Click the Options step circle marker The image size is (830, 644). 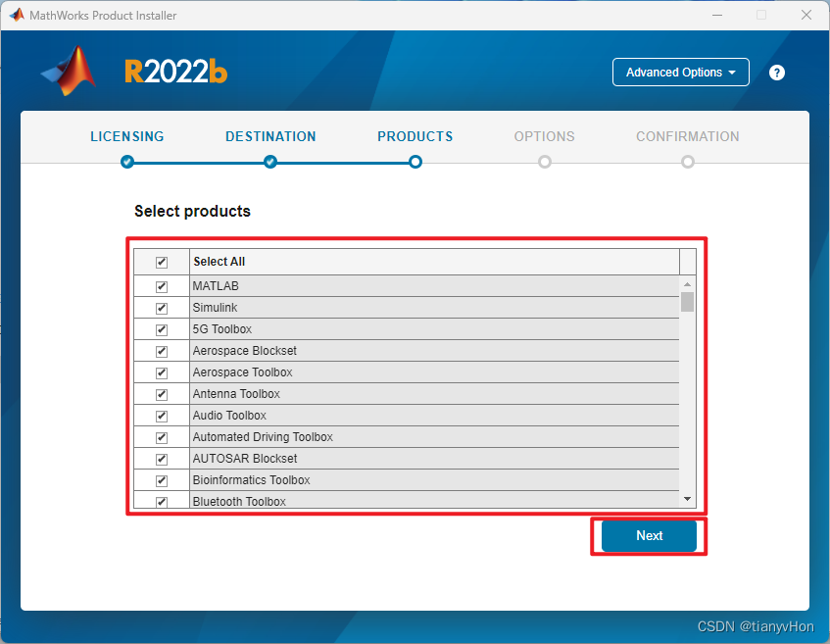click(x=545, y=162)
